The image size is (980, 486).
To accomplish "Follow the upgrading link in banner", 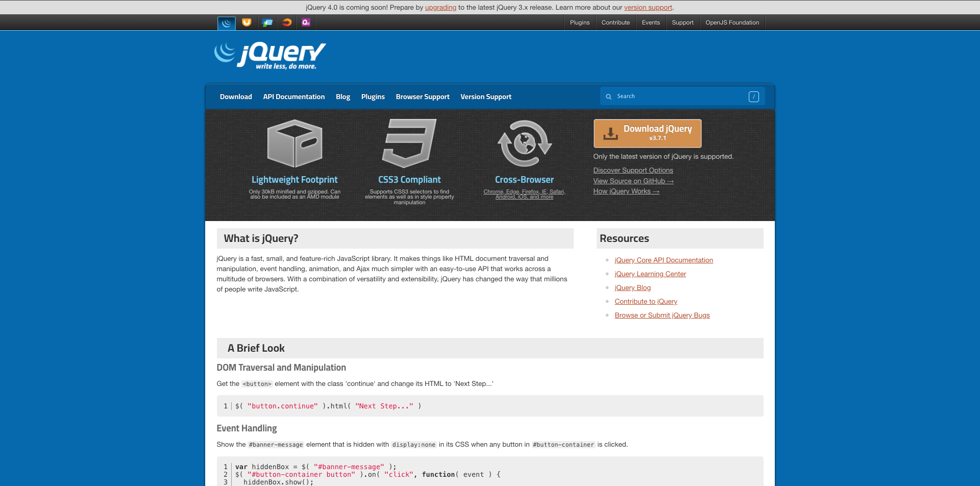I will pos(440,7).
